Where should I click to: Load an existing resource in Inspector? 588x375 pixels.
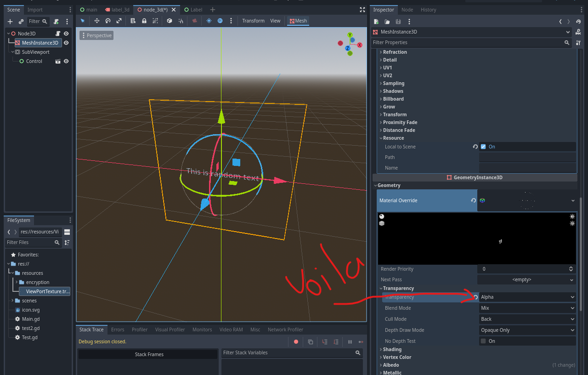pos(387,22)
